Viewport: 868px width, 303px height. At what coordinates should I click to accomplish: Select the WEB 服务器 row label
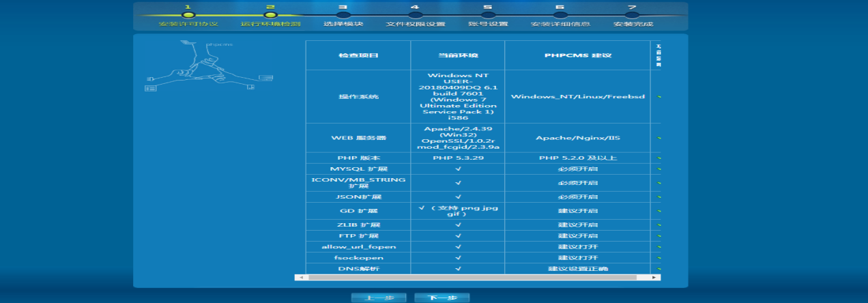[x=358, y=138]
